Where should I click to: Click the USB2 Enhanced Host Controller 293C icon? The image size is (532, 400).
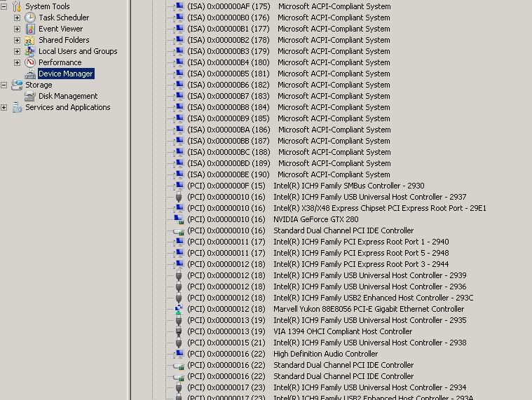coord(179,298)
